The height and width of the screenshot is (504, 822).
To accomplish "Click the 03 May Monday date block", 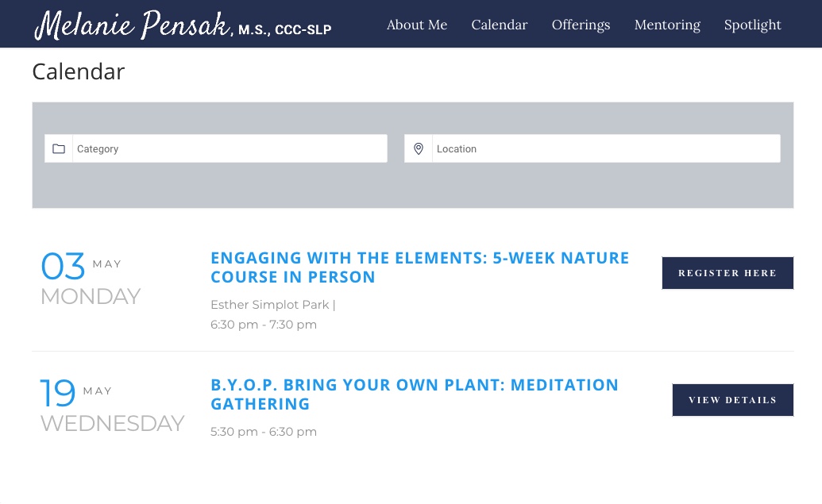I will (x=91, y=279).
